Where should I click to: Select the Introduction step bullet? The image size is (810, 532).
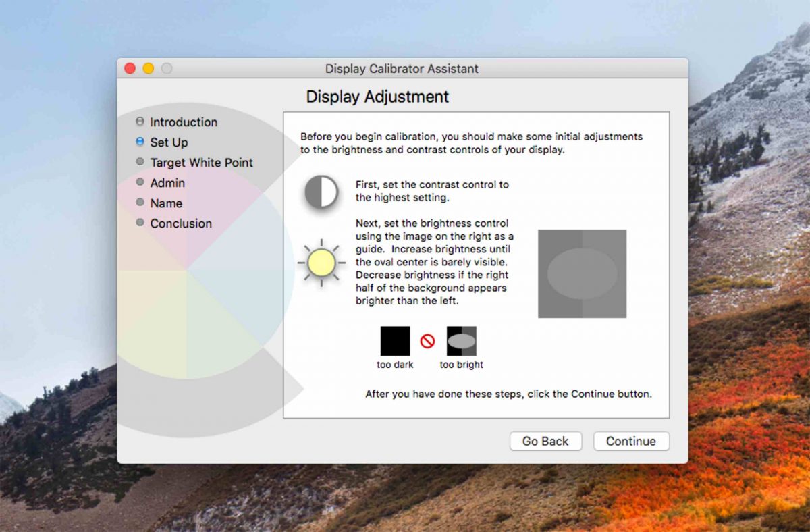pyautogui.click(x=140, y=122)
